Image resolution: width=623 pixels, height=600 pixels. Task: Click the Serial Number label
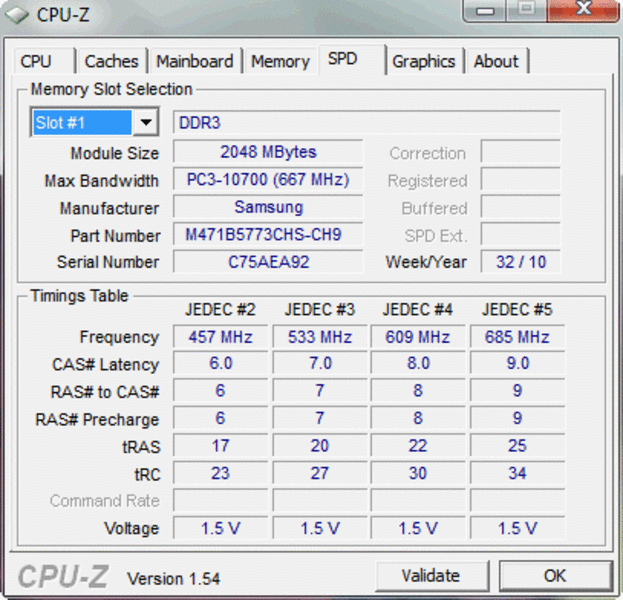[x=108, y=262]
